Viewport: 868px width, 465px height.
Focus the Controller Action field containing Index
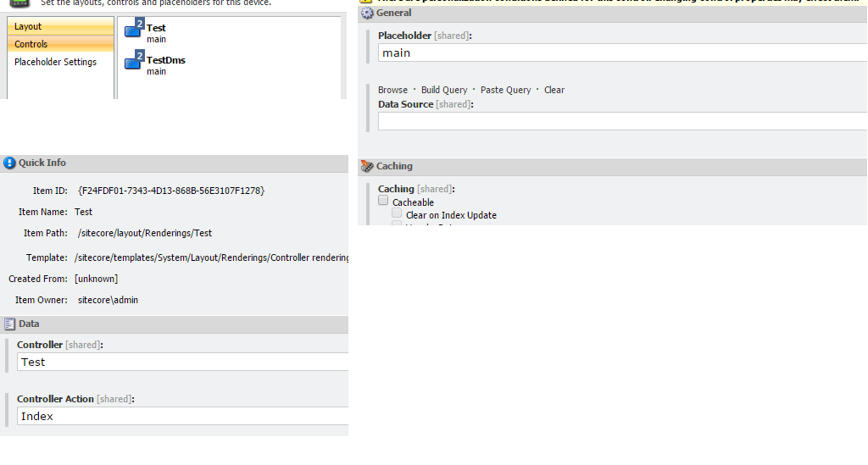pyautogui.click(x=183, y=416)
